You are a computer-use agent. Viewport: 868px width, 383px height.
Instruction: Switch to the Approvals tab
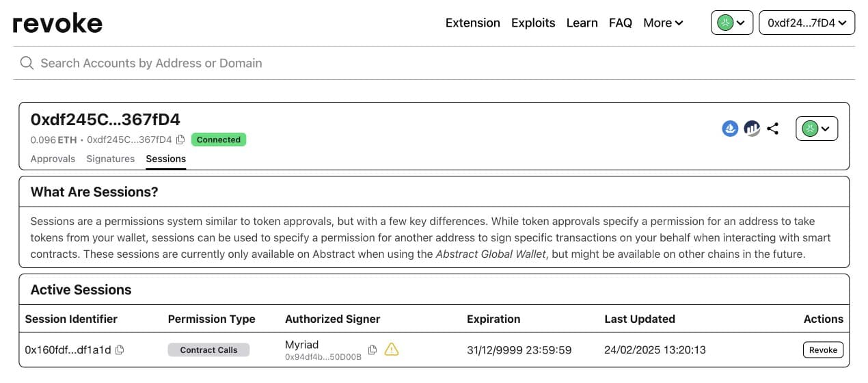coord(53,159)
